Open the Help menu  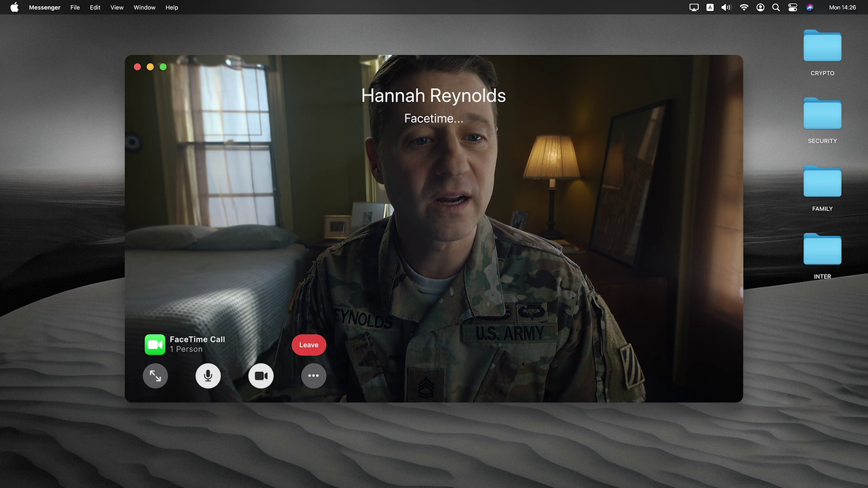[x=172, y=7]
